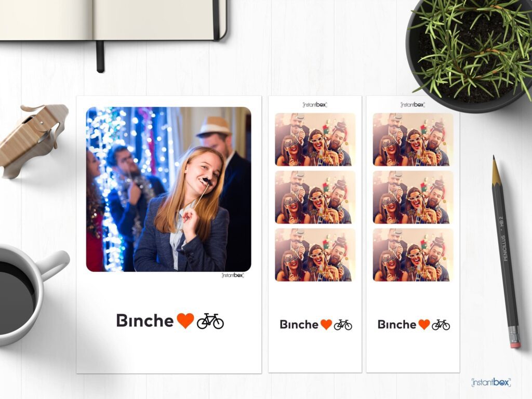Click the pencil's pink eraser tip

[515, 345]
